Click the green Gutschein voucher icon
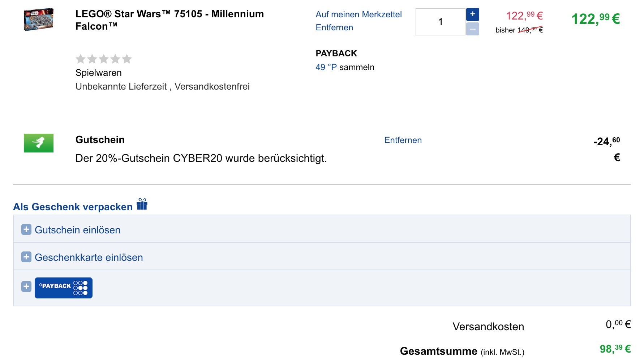 pyautogui.click(x=39, y=143)
